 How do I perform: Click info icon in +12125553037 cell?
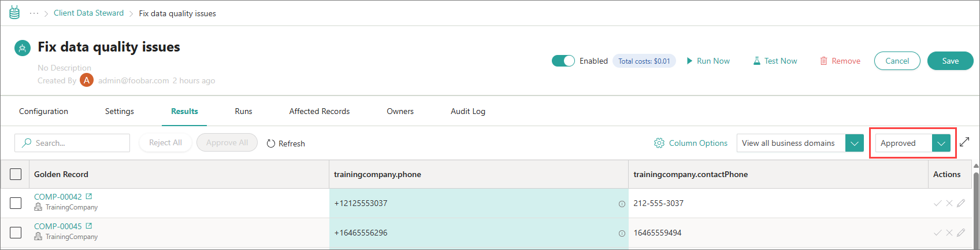[622, 204]
